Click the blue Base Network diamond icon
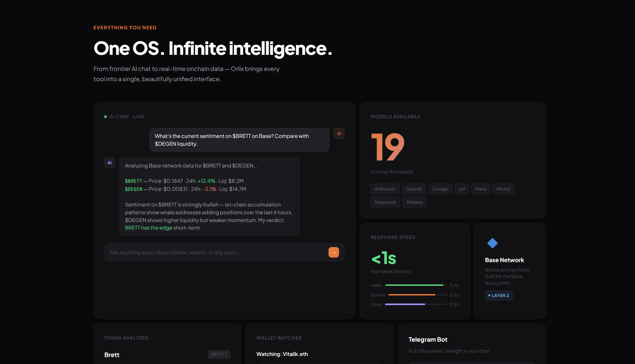Image resolution: width=635 pixels, height=364 pixels. coord(492,243)
